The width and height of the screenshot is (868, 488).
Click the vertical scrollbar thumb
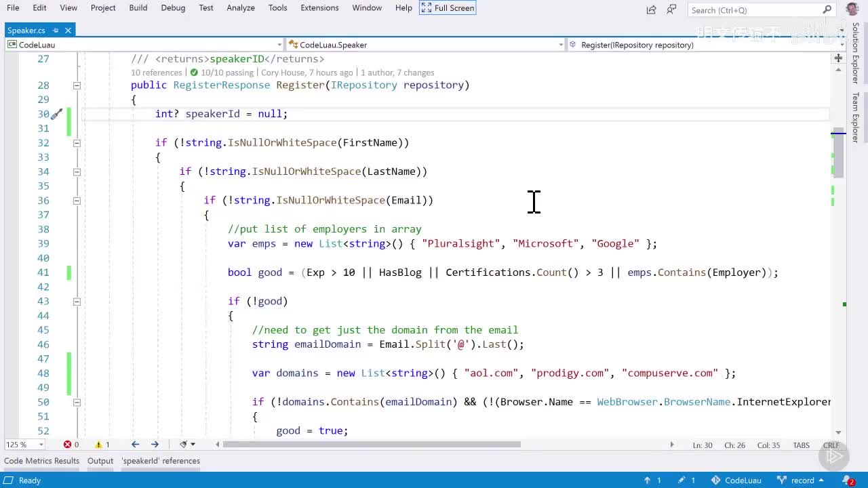tap(838, 152)
